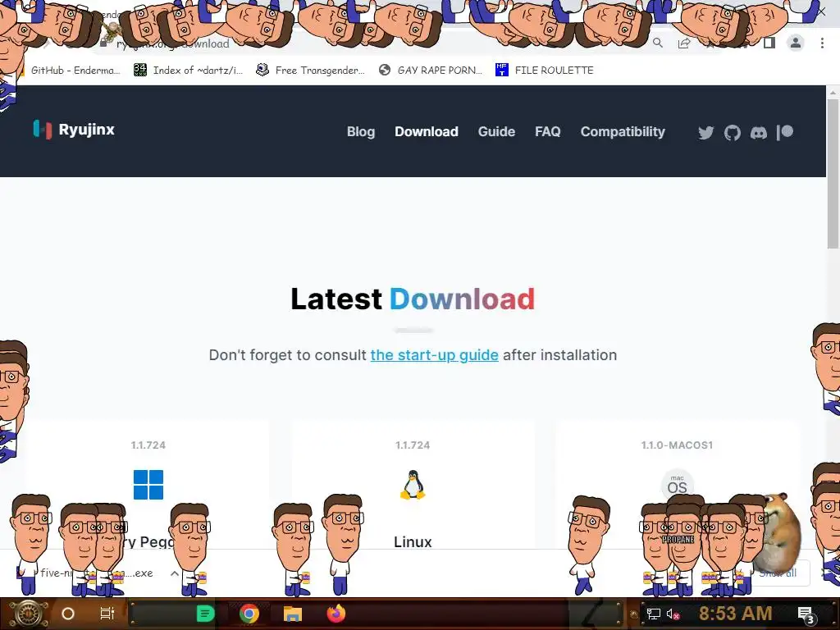Click the 1.1.0-MACOS1 version text
This screenshot has height=630, width=840.
pos(677,445)
